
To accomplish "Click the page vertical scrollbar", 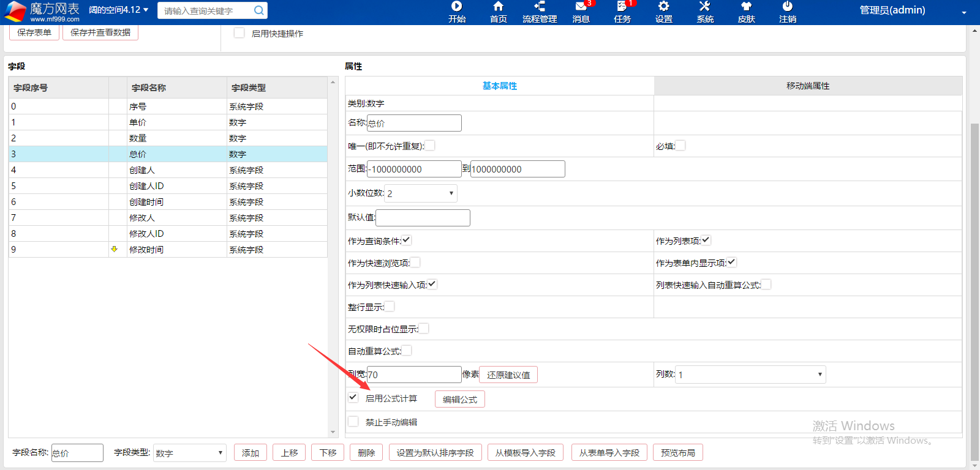I will click(x=974, y=291).
